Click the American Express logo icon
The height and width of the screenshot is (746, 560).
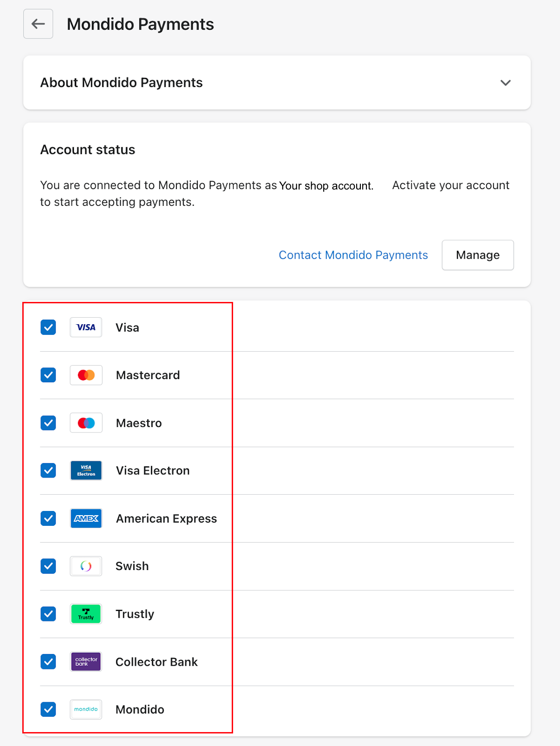point(86,518)
